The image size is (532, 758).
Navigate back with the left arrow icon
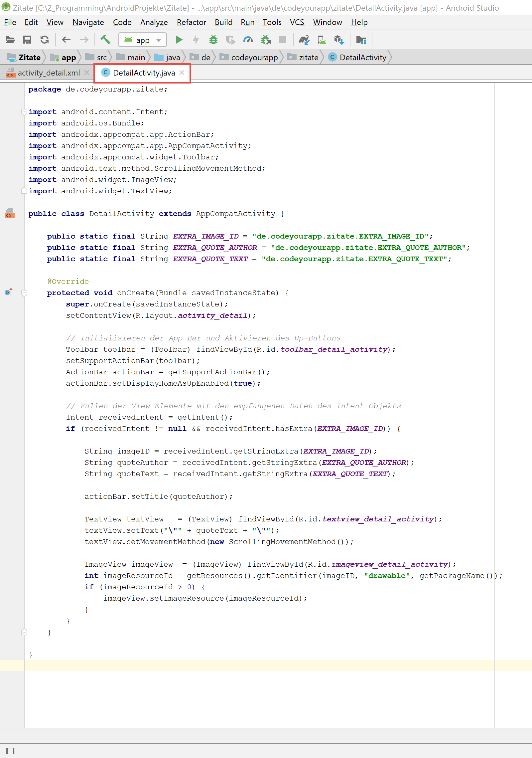point(66,40)
